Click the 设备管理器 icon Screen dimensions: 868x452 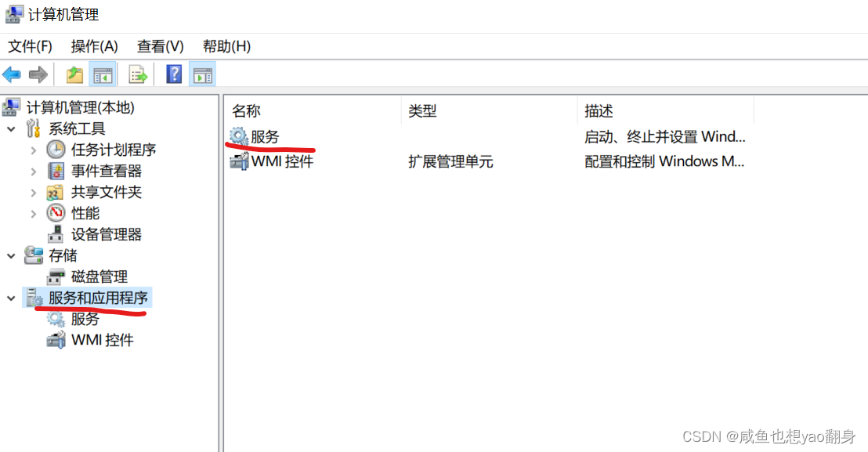pos(56,234)
